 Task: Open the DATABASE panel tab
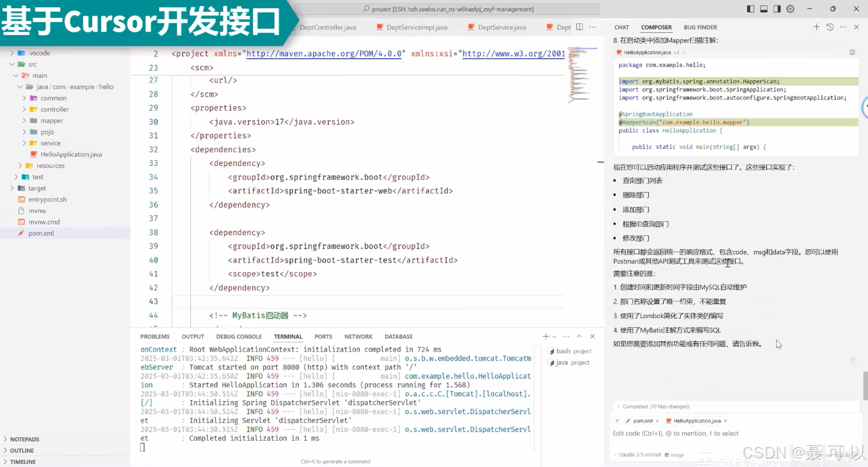(398, 336)
